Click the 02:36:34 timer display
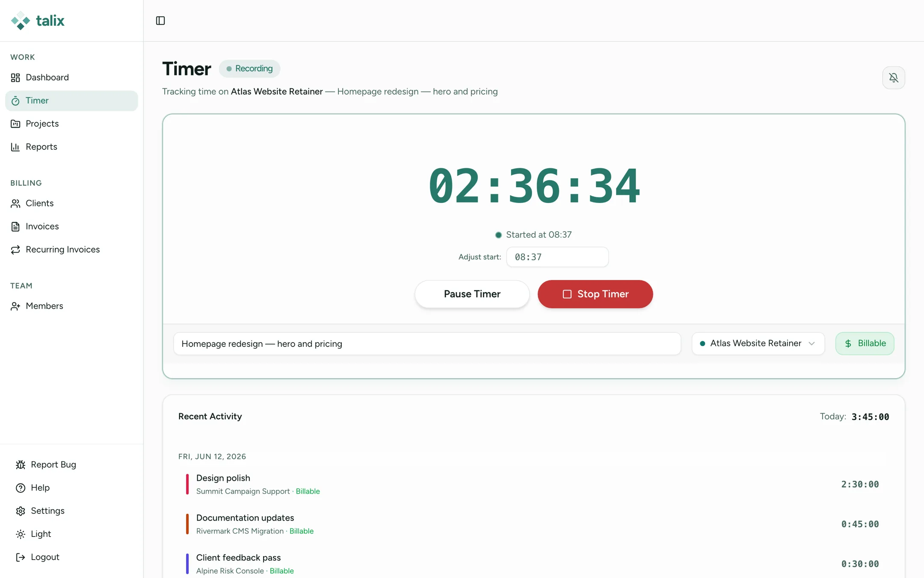 tap(534, 186)
